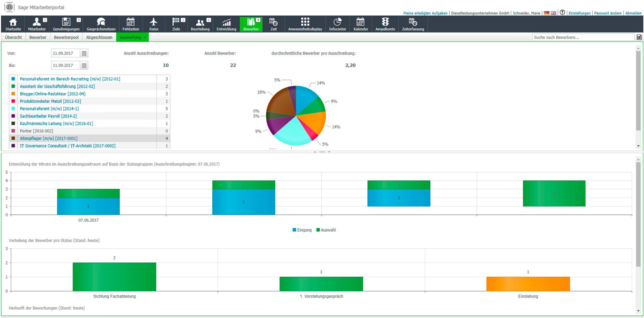Screen dimensions: 644x318
Task: Open Sachbearbeiter Payroll posting
Action: (48, 116)
